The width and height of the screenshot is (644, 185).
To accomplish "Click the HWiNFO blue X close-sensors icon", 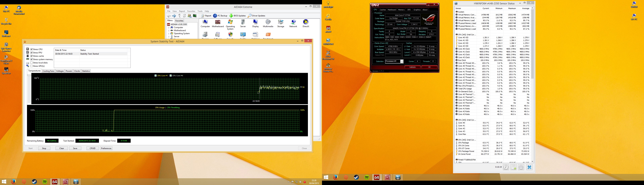I will point(529,167).
